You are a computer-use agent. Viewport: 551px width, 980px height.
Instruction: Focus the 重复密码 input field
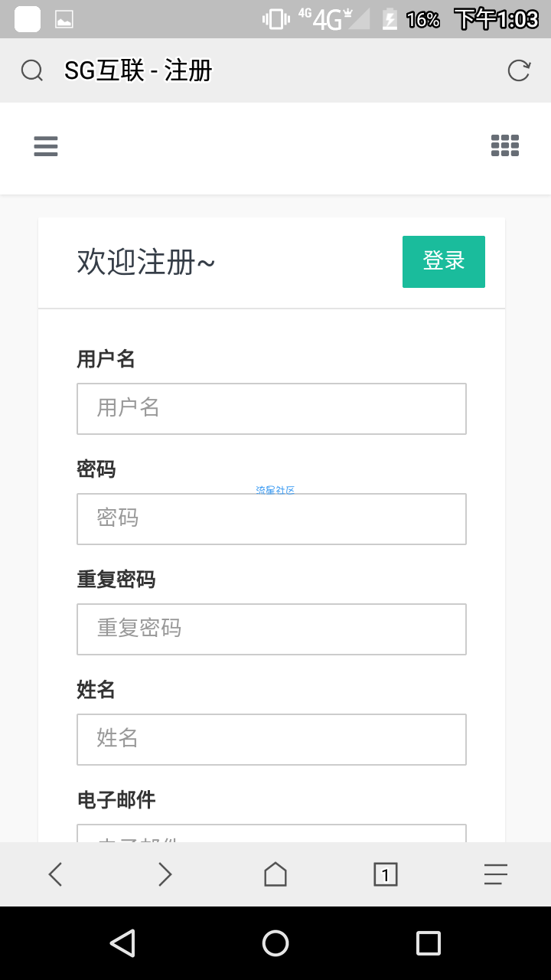(x=272, y=629)
